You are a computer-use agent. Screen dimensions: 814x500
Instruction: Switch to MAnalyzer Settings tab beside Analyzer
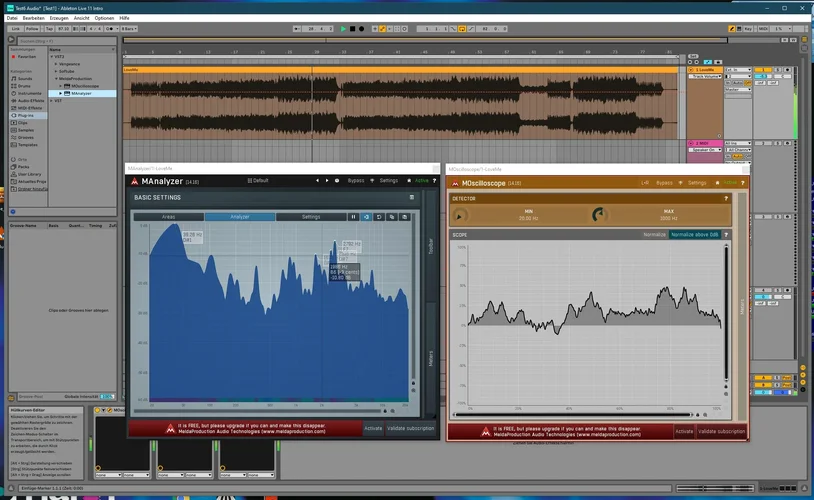click(311, 217)
